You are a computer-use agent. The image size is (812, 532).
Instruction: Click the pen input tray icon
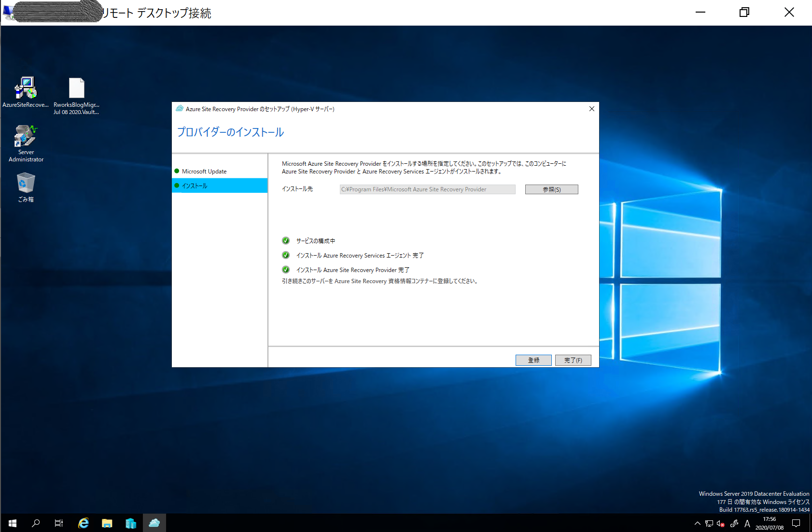pyautogui.click(x=734, y=523)
